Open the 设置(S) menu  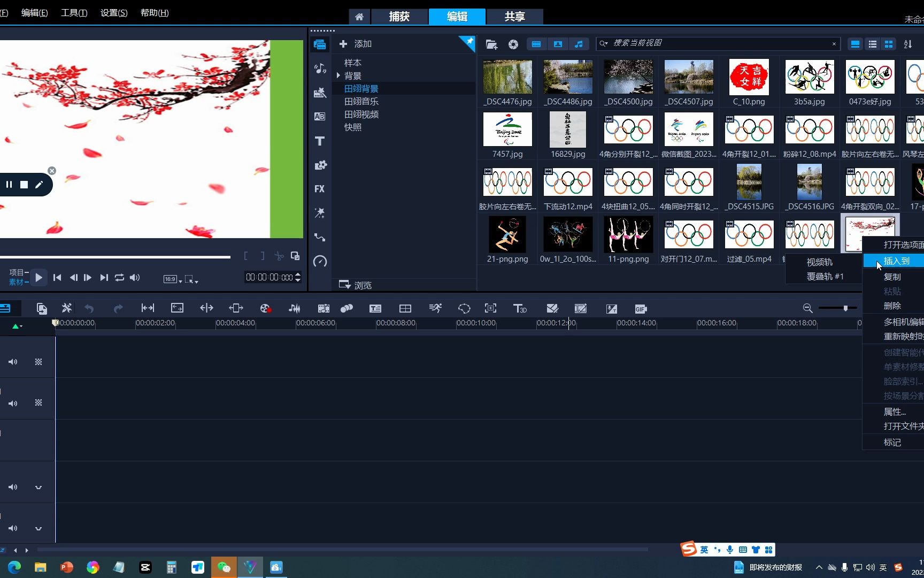(x=114, y=13)
